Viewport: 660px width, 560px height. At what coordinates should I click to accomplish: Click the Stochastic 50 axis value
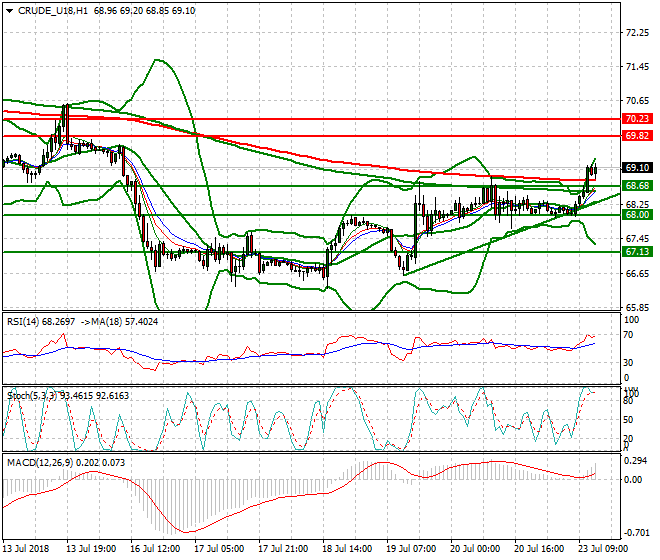click(628, 420)
